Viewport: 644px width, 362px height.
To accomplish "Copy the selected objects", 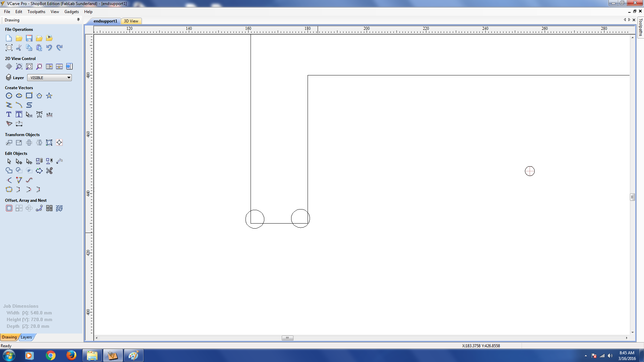I will point(29,48).
